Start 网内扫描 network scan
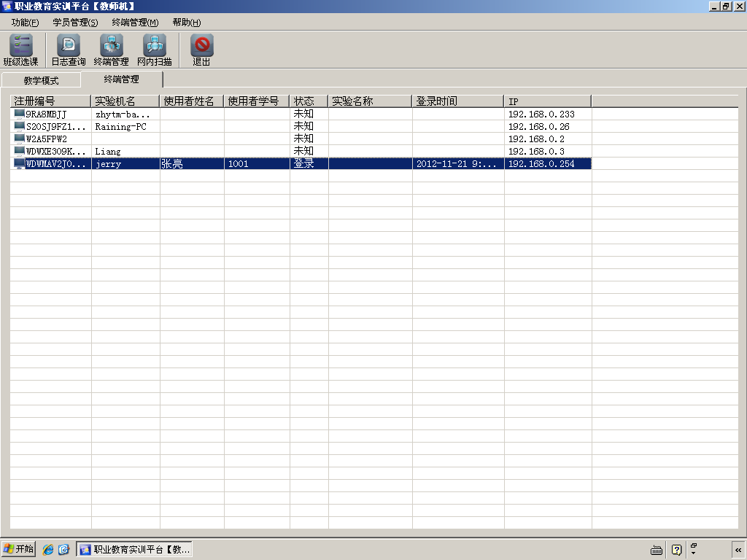Screen dimensions: 747x560 155,50
